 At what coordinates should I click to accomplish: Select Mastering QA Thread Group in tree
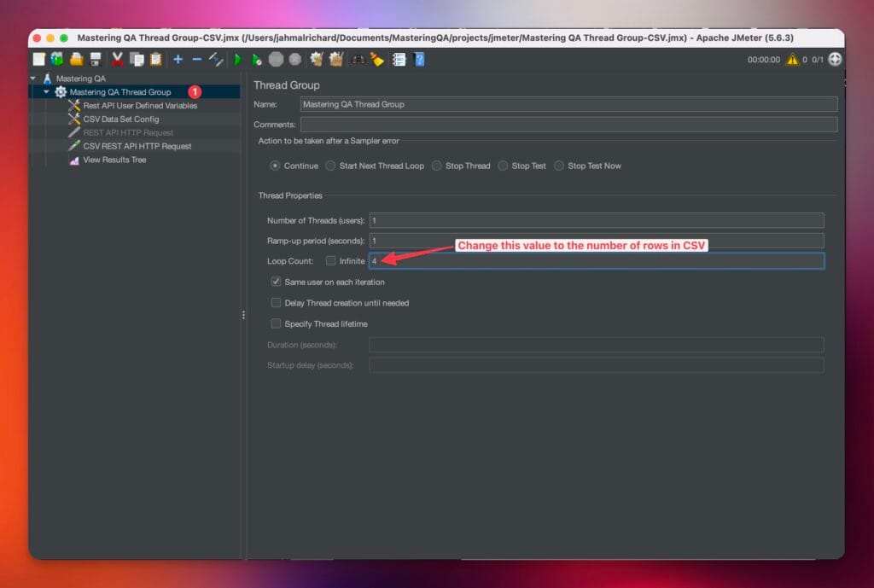click(120, 92)
